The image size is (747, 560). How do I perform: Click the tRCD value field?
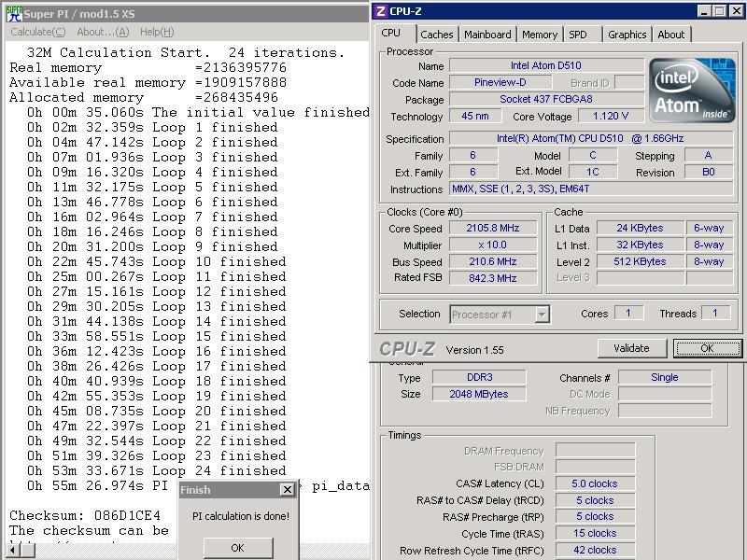[x=595, y=500]
